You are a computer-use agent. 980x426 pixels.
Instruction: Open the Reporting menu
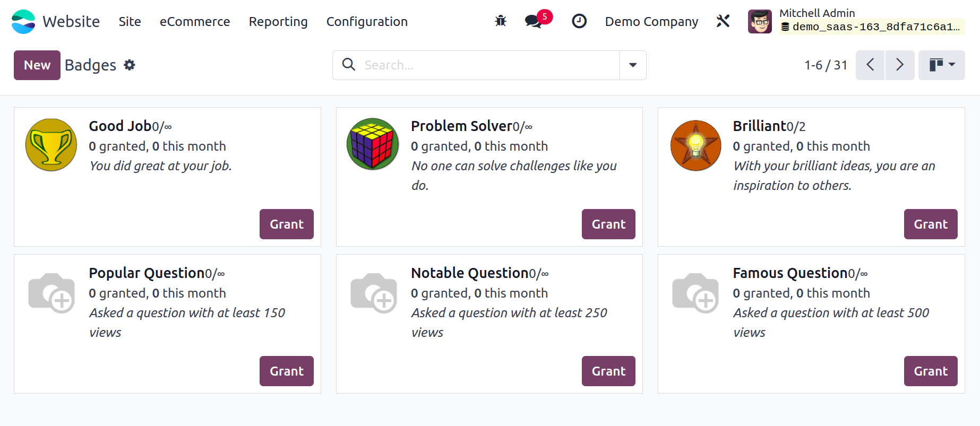[x=278, y=22]
